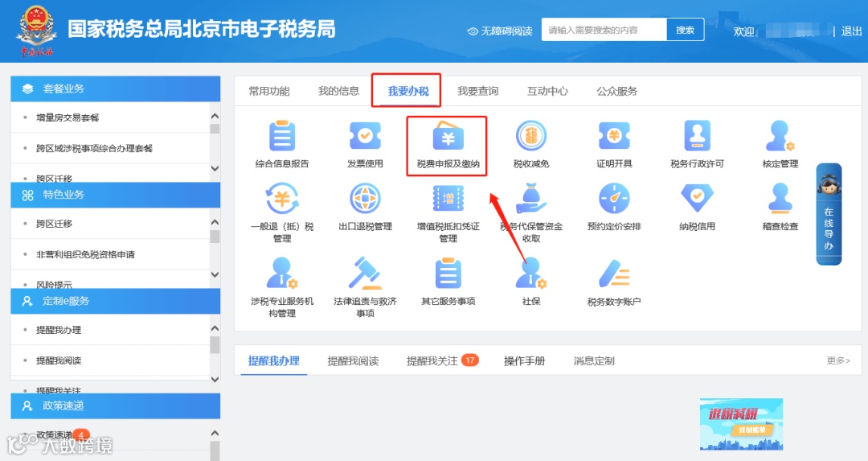Viewport: 868px width, 461px height.
Task: Click the 套餐业务 header icon
Action: [27, 88]
